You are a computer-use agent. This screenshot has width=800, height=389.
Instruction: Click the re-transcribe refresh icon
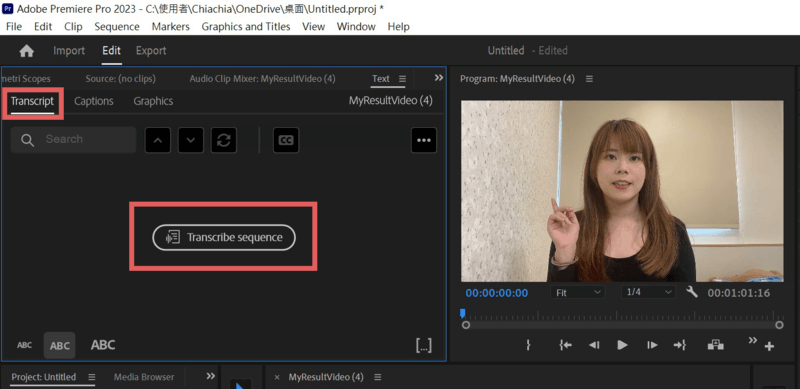pos(224,140)
